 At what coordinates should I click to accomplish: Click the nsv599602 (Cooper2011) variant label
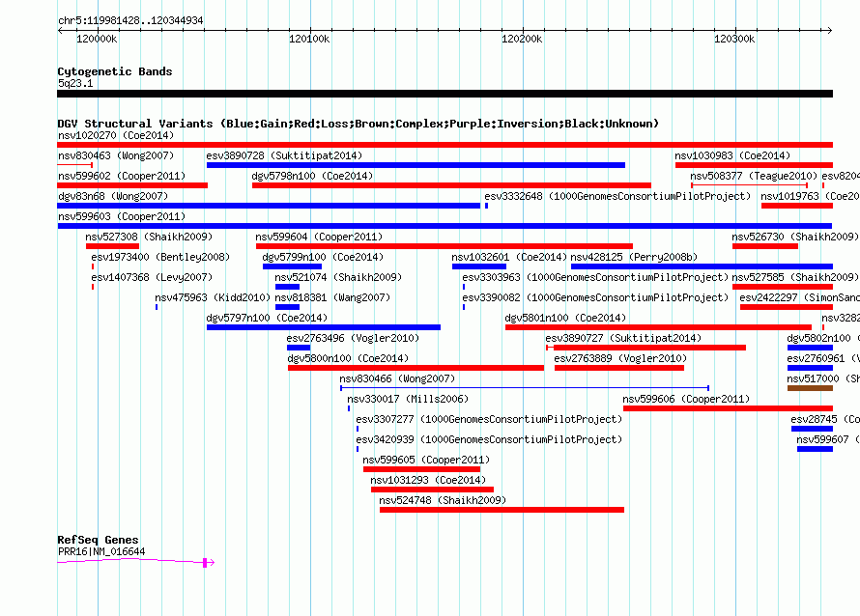click(x=122, y=176)
